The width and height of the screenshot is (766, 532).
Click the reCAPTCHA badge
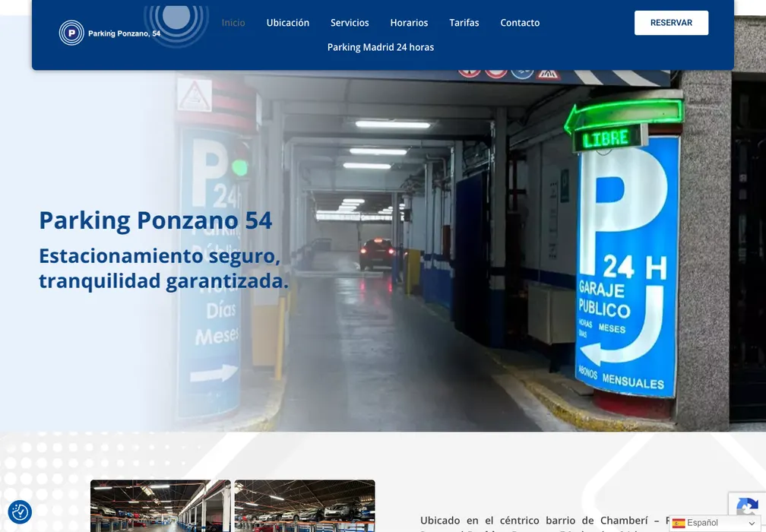[747, 505]
